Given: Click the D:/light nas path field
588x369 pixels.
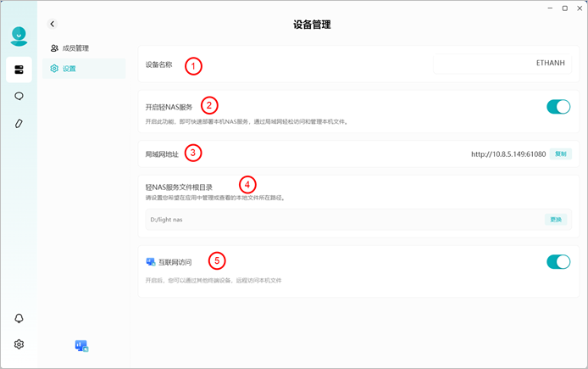Looking at the screenshot, I should coord(358,220).
